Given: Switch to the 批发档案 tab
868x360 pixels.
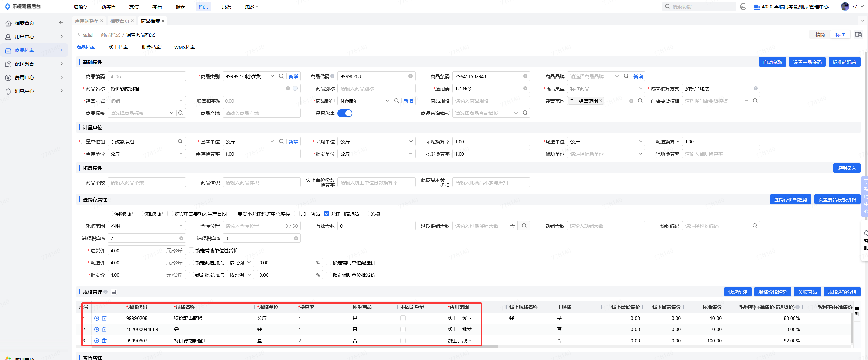Looking at the screenshot, I should [151, 47].
